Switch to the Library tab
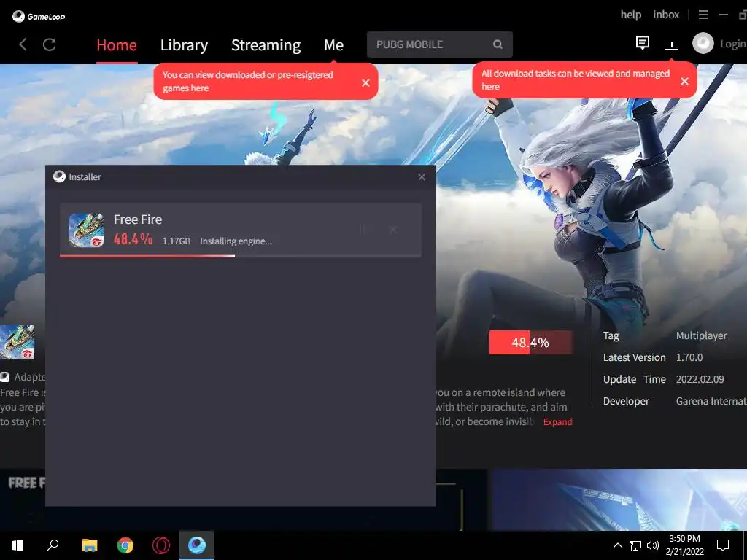This screenshot has width=747, height=560. 184,44
